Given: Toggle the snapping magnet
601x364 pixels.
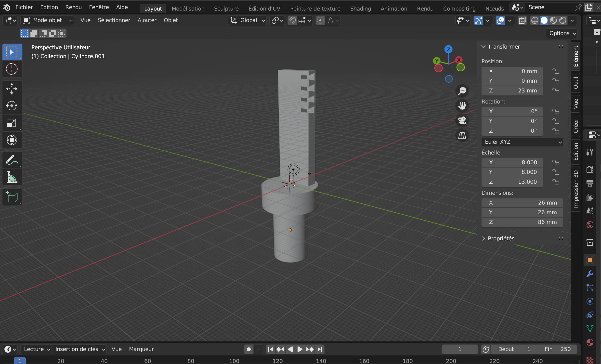Looking at the screenshot, I should pos(292,20).
